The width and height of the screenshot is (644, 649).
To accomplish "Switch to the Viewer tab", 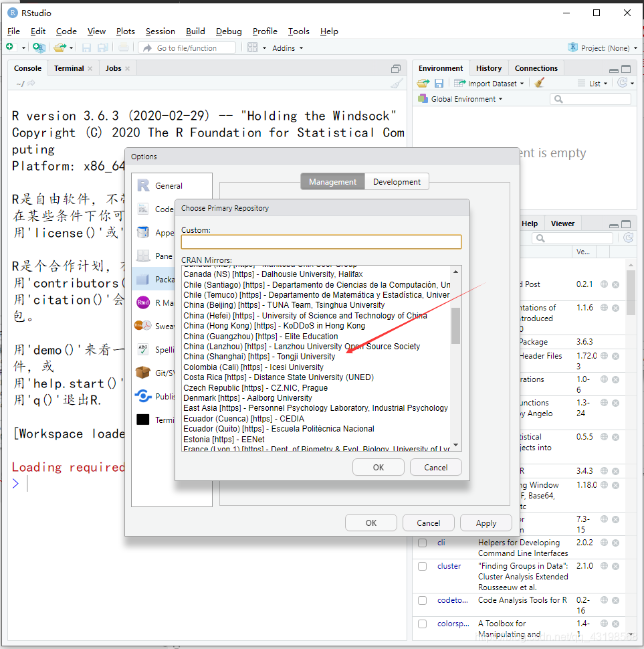I will click(562, 223).
